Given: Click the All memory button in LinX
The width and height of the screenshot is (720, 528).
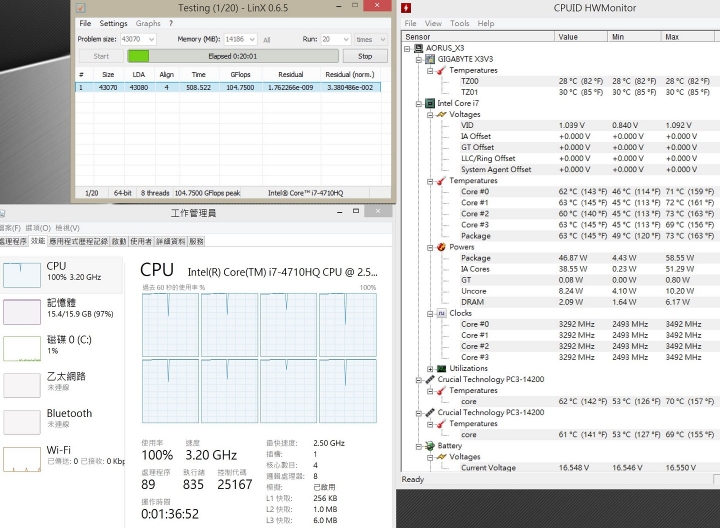Looking at the screenshot, I should pyautogui.click(x=267, y=40).
